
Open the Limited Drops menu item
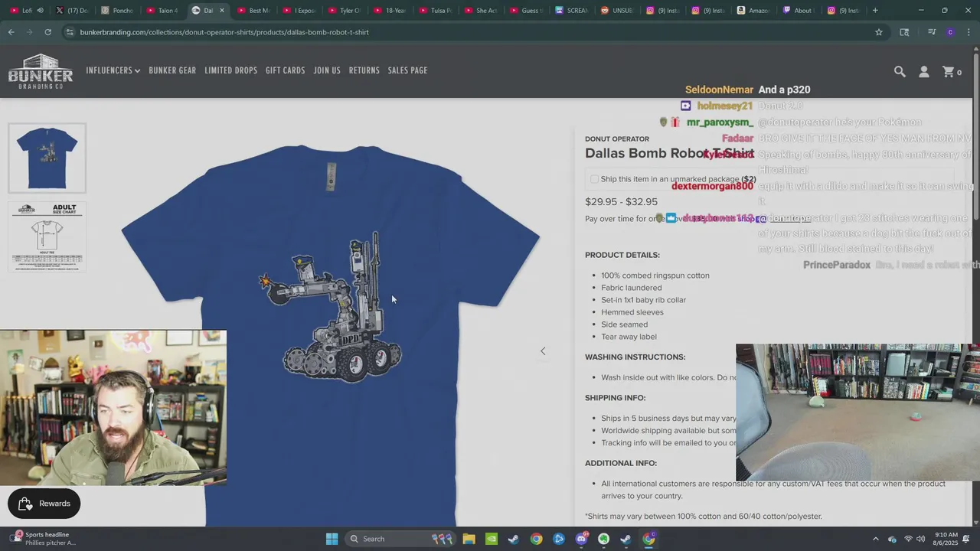(230, 70)
